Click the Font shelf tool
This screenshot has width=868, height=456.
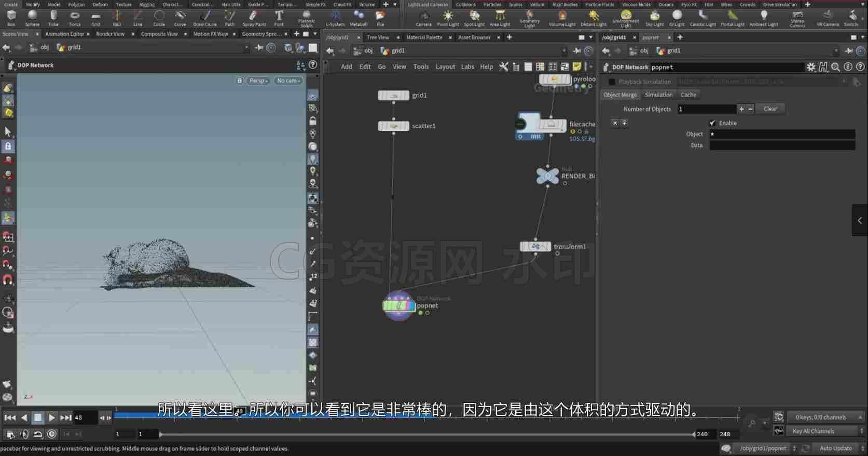(x=279, y=18)
